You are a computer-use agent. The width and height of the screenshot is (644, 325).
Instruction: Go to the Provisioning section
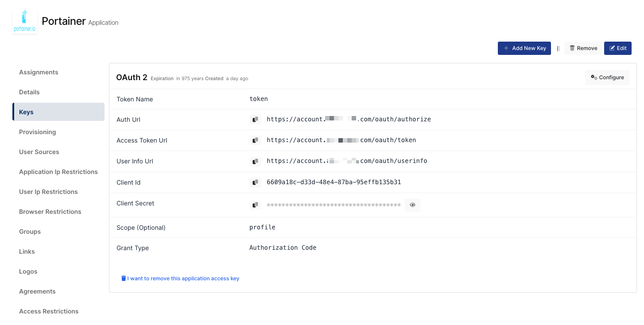[x=37, y=132]
